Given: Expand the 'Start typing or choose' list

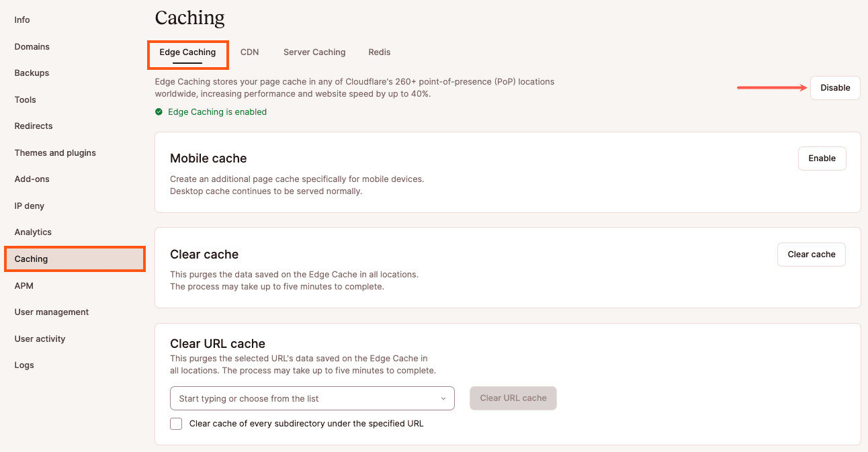Looking at the screenshot, I should pyautogui.click(x=312, y=398).
